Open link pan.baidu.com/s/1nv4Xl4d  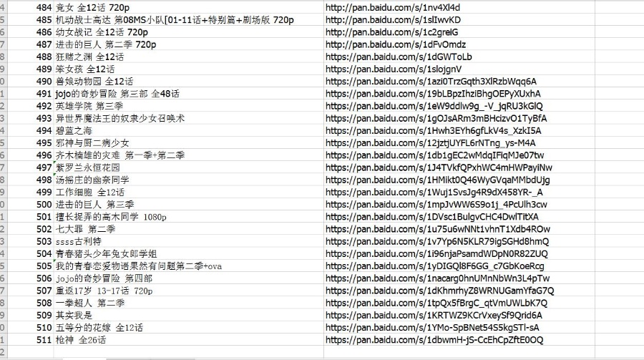pos(393,7)
